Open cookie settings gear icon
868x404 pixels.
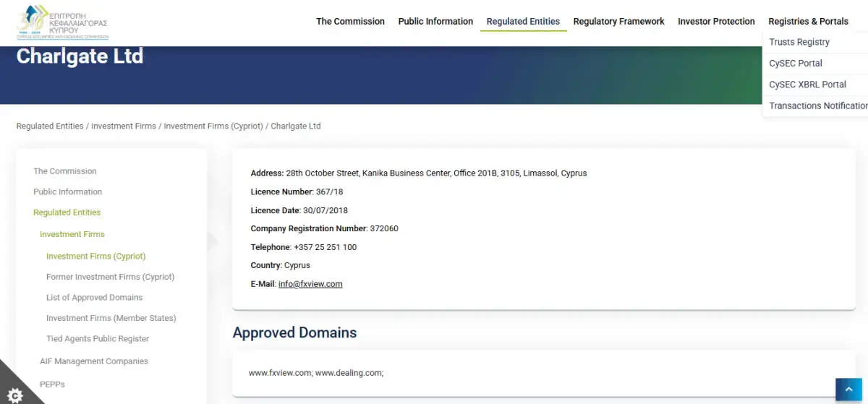[14, 395]
